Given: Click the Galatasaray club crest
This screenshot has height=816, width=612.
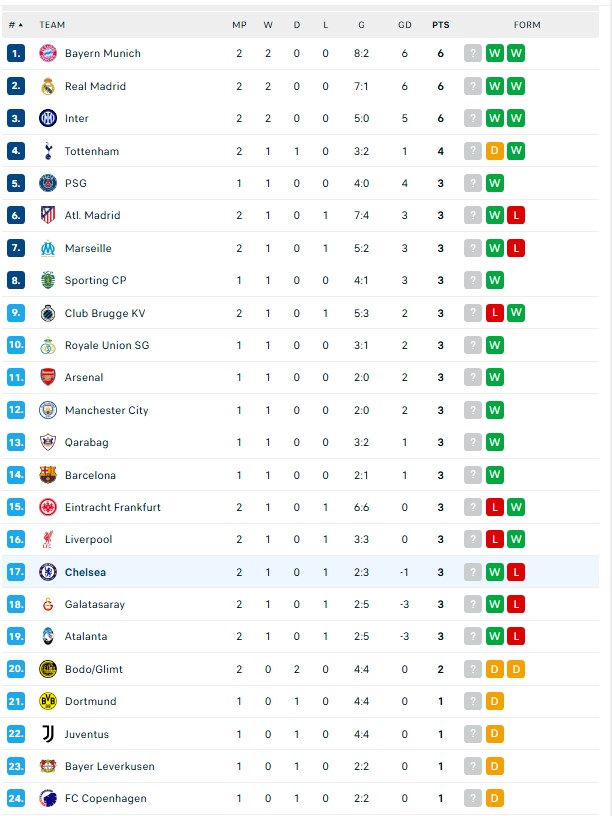Looking at the screenshot, I should click(x=47, y=604).
